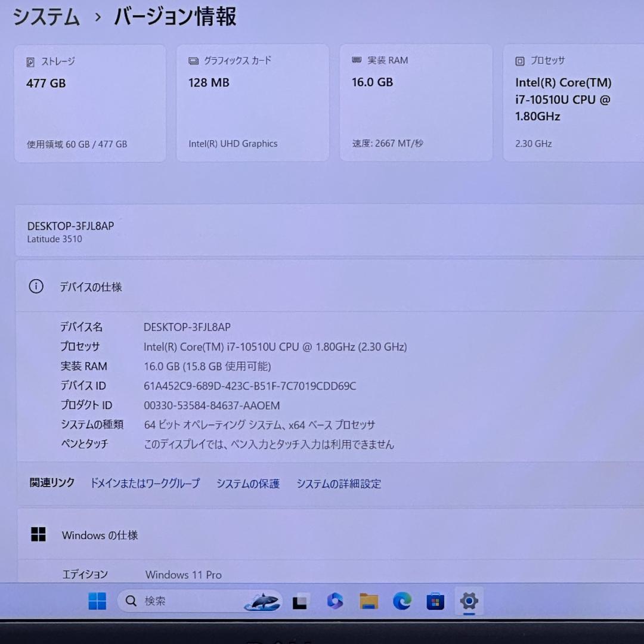The width and height of the screenshot is (644, 644).
Task: Select the ペンとタッチ value text
Action: click(x=268, y=444)
